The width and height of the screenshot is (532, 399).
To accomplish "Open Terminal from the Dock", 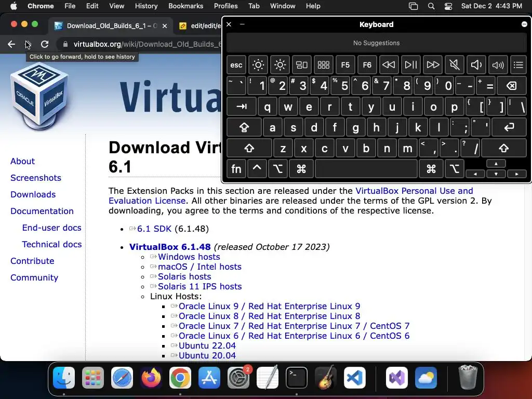I will click(297, 378).
